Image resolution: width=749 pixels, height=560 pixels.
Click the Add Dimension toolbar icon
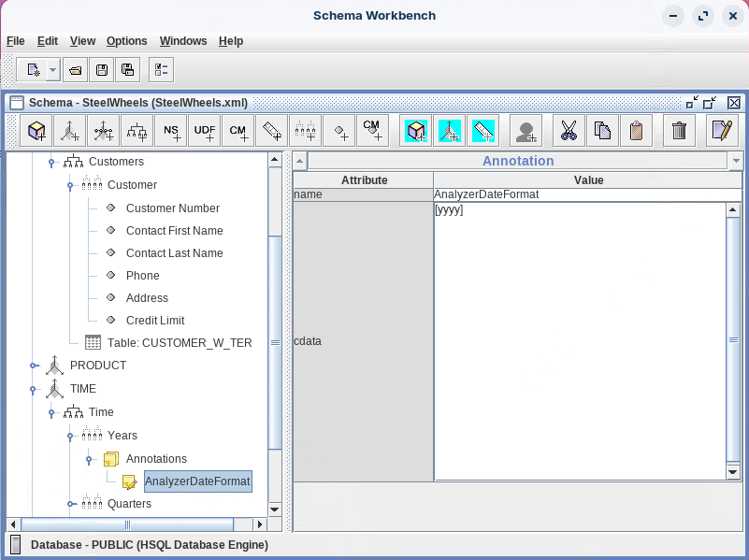click(x=70, y=132)
